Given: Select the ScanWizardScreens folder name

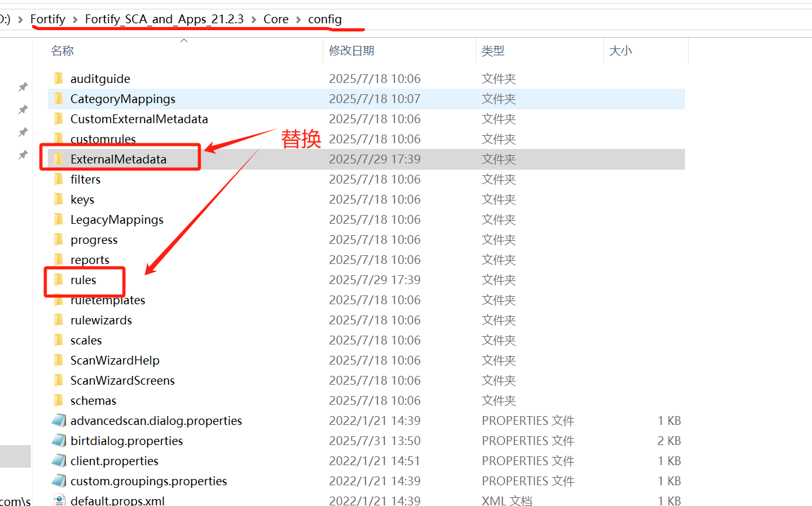Looking at the screenshot, I should coord(123,380).
